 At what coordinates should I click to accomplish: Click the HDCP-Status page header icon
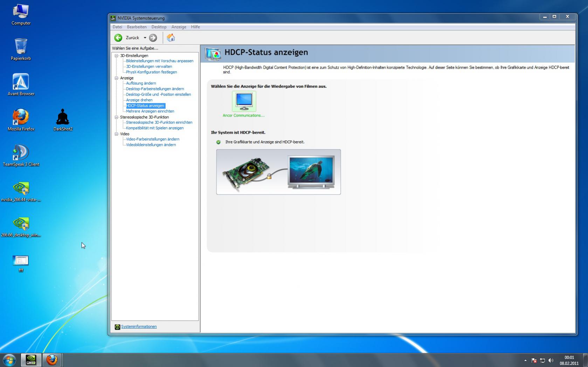(213, 54)
